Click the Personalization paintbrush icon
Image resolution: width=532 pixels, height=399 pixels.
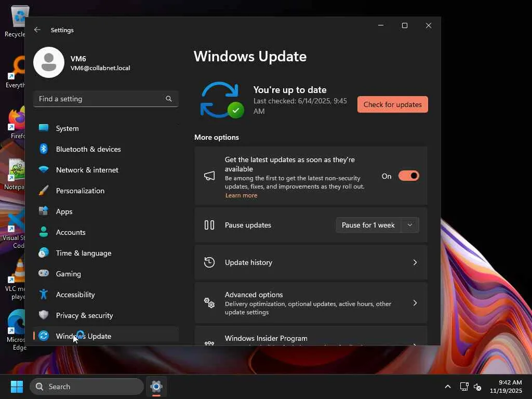(44, 190)
